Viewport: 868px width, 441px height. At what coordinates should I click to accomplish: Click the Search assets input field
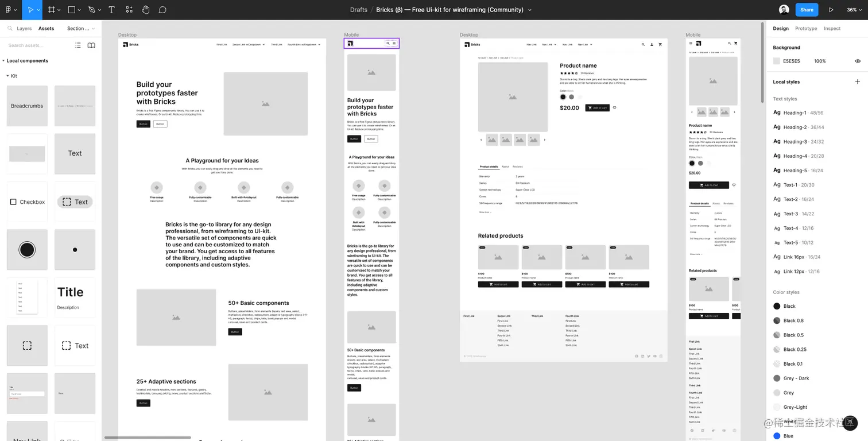point(38,45)
